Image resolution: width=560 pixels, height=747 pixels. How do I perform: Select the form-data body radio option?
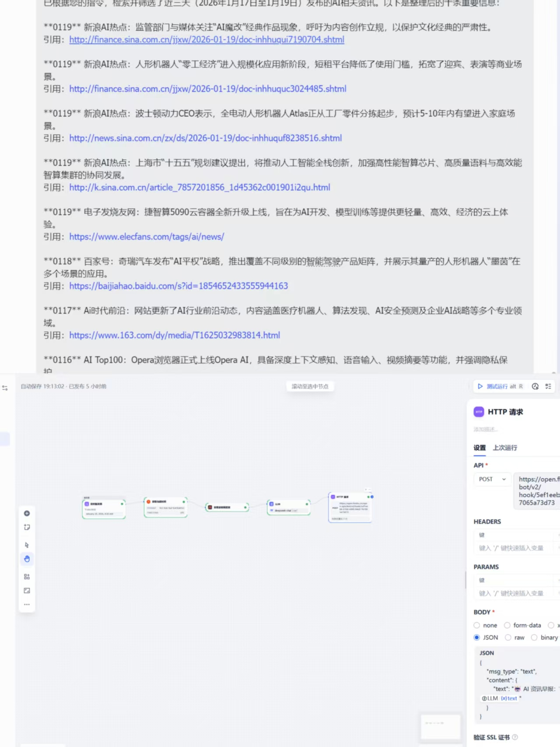click(x=507, y=625)
